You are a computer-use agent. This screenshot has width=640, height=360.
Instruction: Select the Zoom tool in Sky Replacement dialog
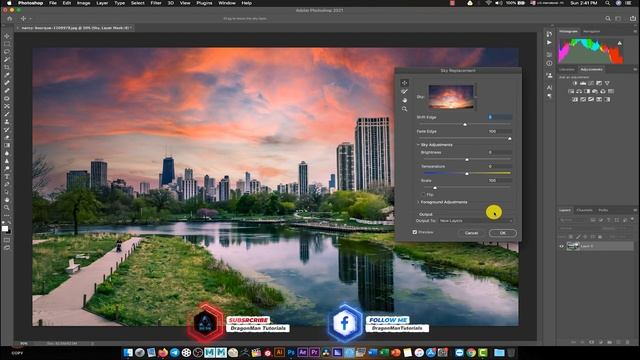404,109
